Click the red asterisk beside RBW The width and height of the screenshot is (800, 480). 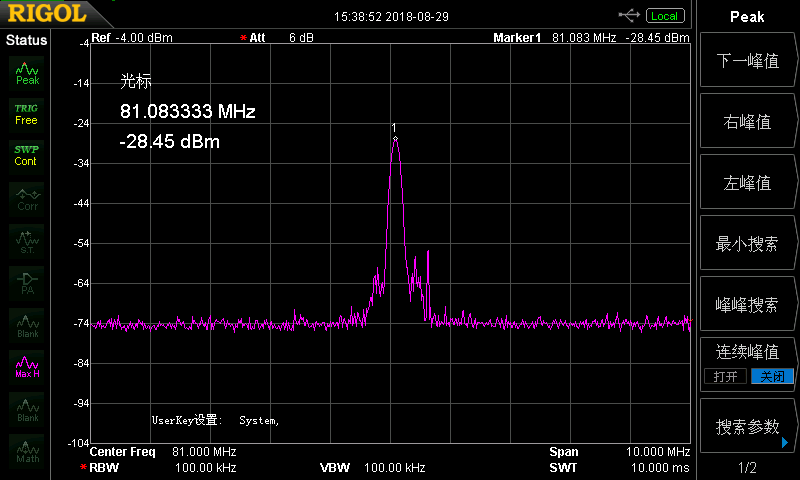pyautogui.click(x=83, y=468)
